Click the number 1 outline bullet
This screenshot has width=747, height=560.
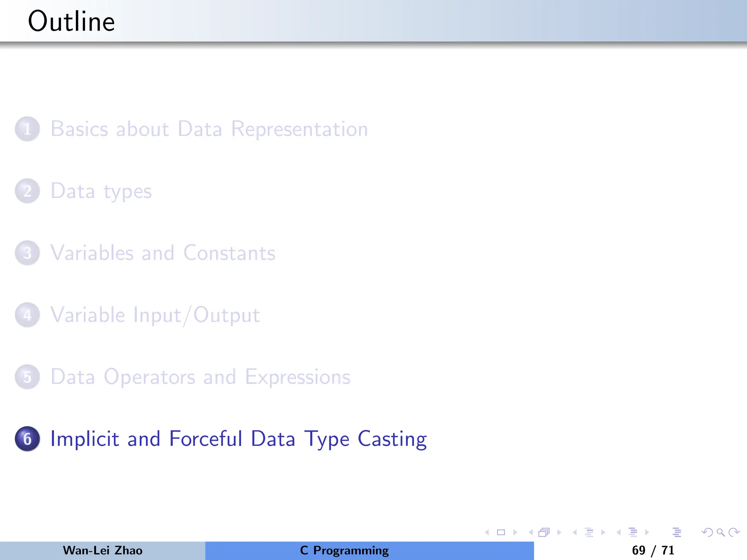pyautogui.click(x=27, y=129)
